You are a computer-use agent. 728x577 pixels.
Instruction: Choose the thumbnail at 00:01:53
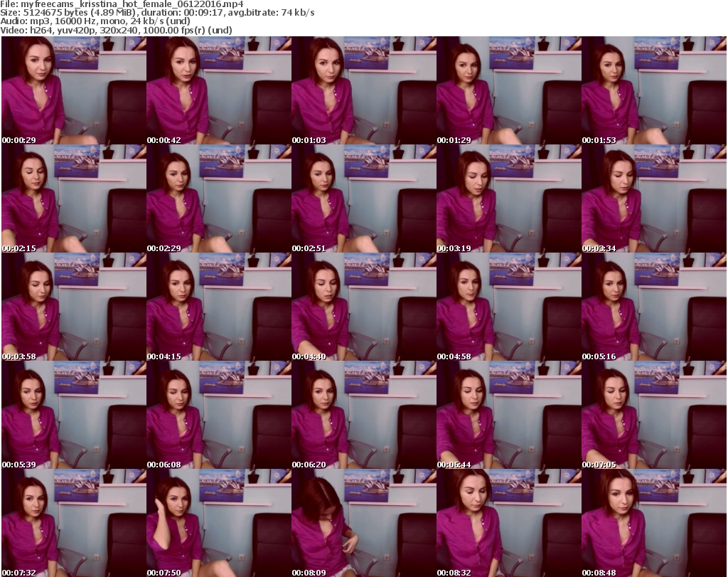coord(654,90)
